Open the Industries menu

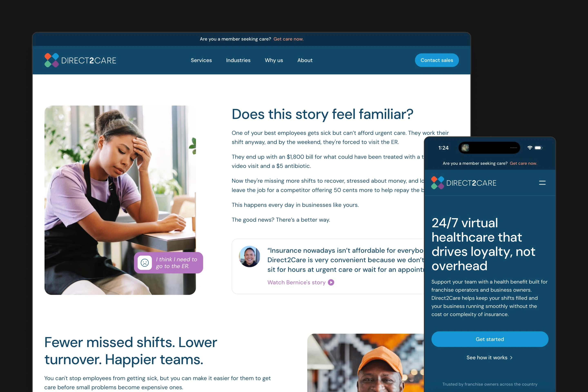[238, 60]
